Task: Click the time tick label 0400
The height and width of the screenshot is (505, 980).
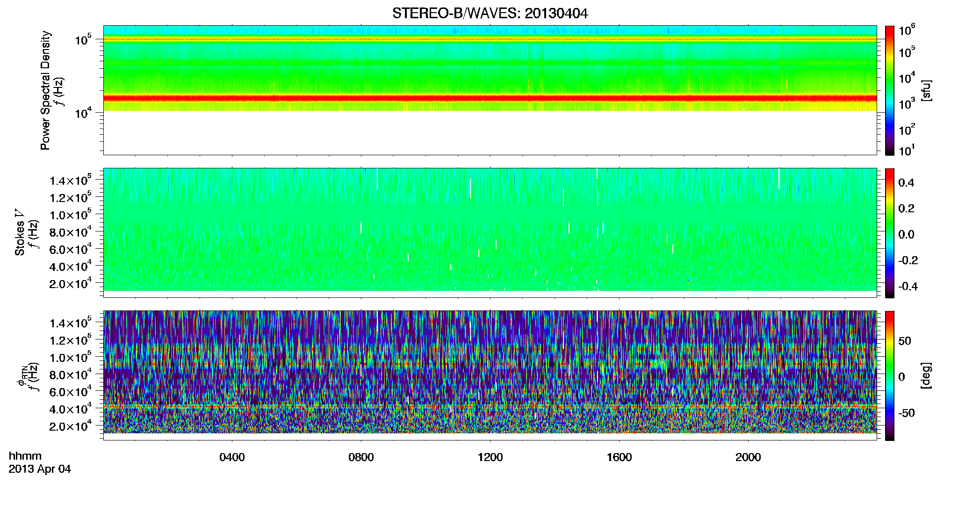Action: coord(232,457)
